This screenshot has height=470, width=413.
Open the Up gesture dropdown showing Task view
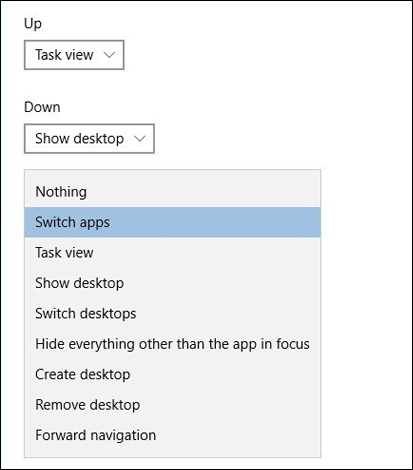pos(74,55)
